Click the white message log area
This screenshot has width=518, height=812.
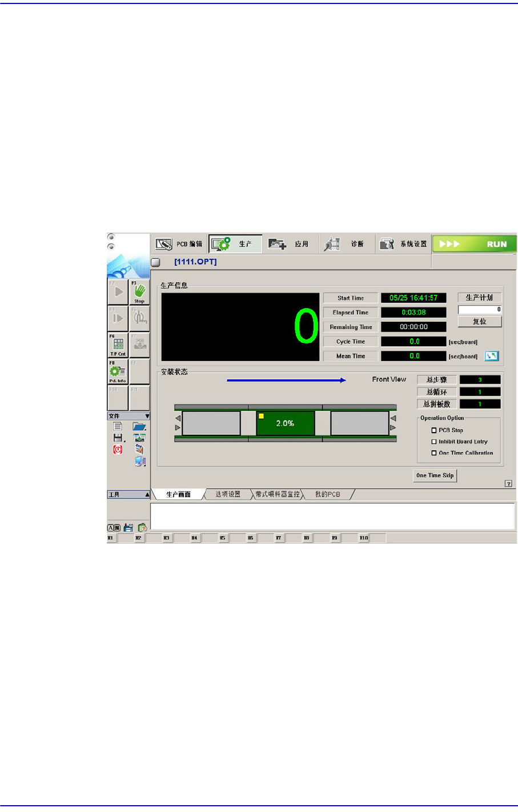coord(332,517)
